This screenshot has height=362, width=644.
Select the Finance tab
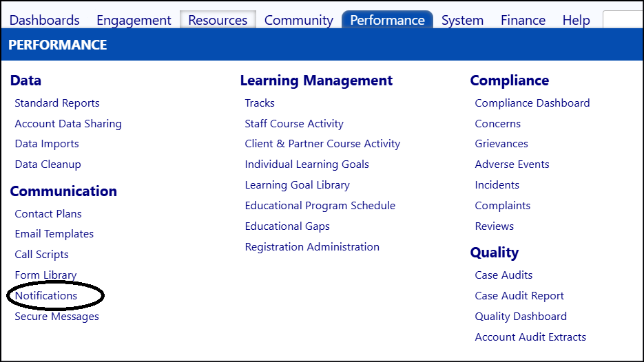pyautogui.click(x=523, y=20)
